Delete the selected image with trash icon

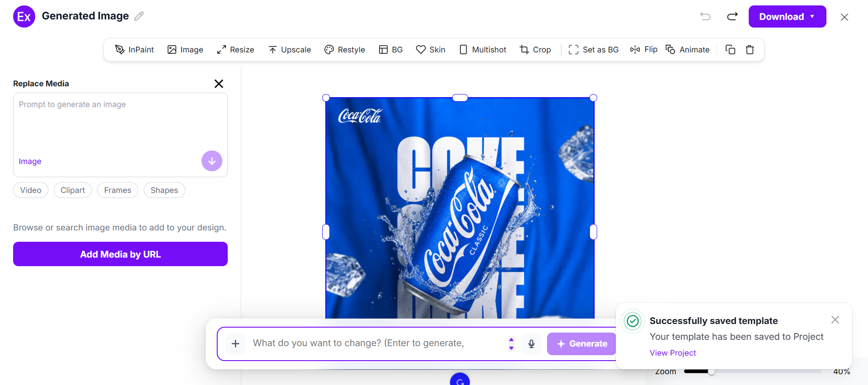click(750, 50)
